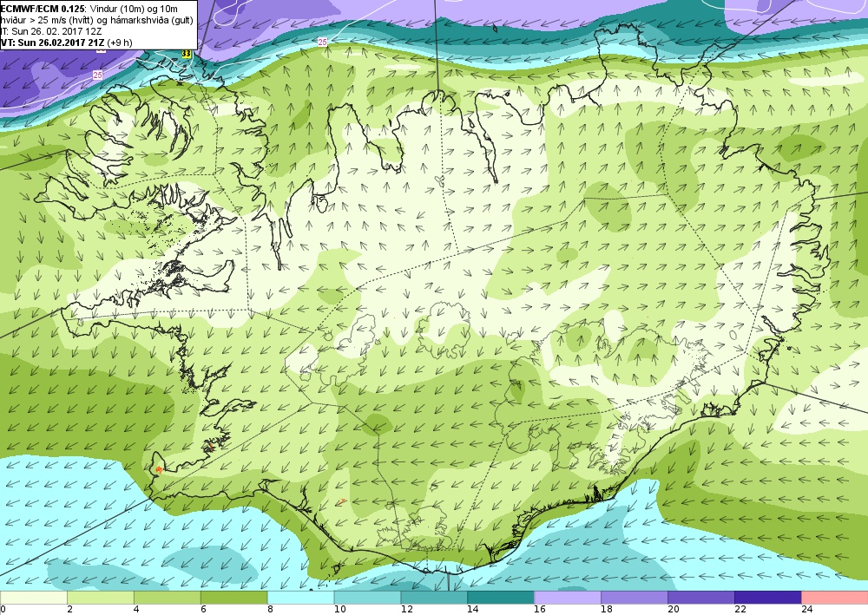Image resolution: width=868 pixels, height=615 pixels.
Task: Click the yellow '33' maximum gust label
Action: click(186, 54)
